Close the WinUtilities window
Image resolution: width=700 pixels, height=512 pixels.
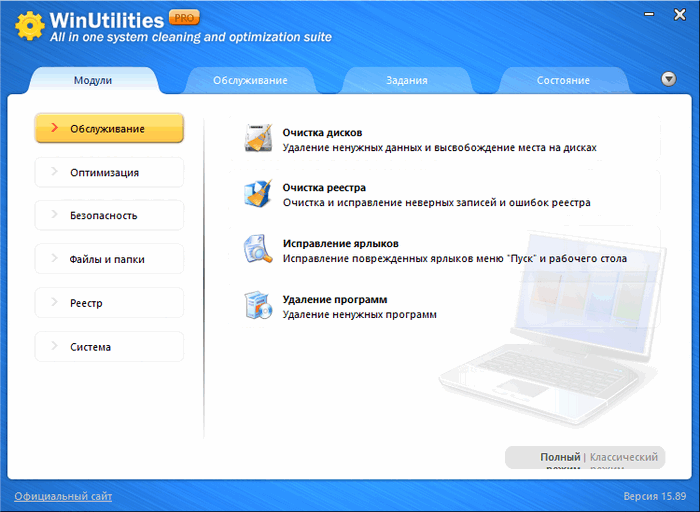(679, 15)
